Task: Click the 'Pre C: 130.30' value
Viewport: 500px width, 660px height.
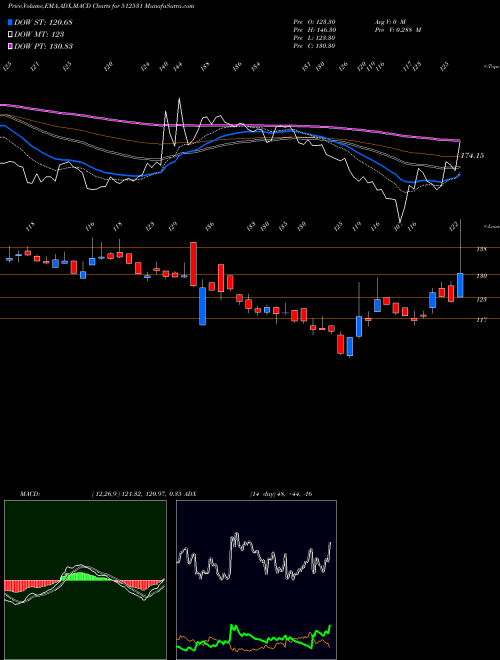Action: 314,46
